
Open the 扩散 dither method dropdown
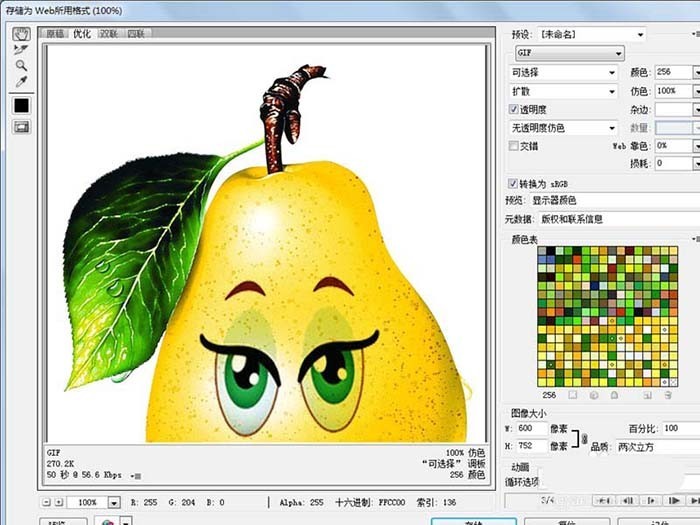pyautogui.click(x=563, y=92)
